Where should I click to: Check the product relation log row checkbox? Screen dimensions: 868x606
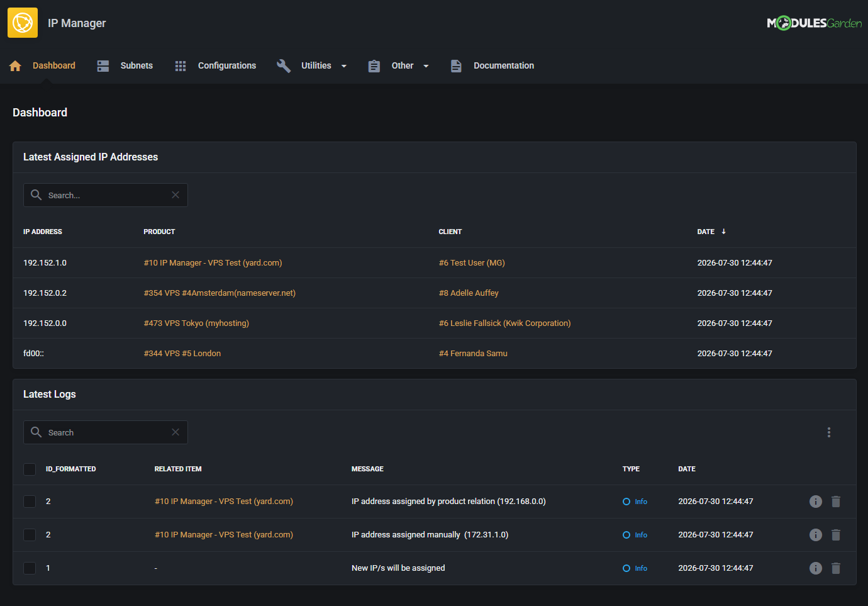click(x=30, y=502)
